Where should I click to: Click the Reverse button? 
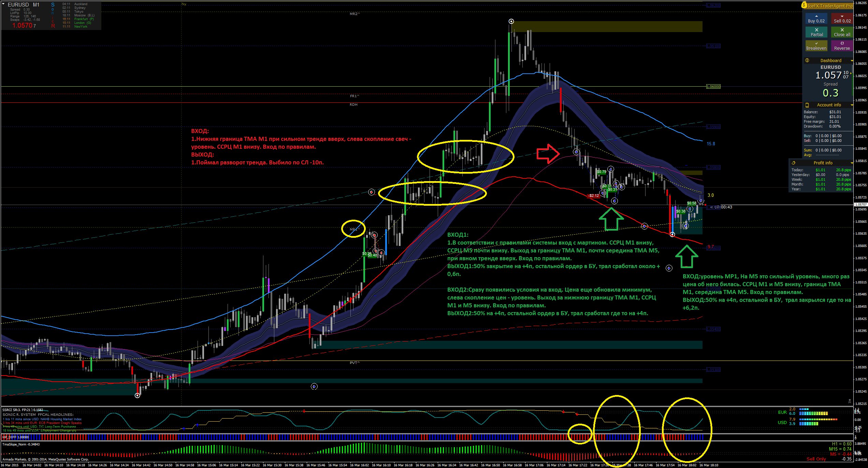[x=842, y=46]
